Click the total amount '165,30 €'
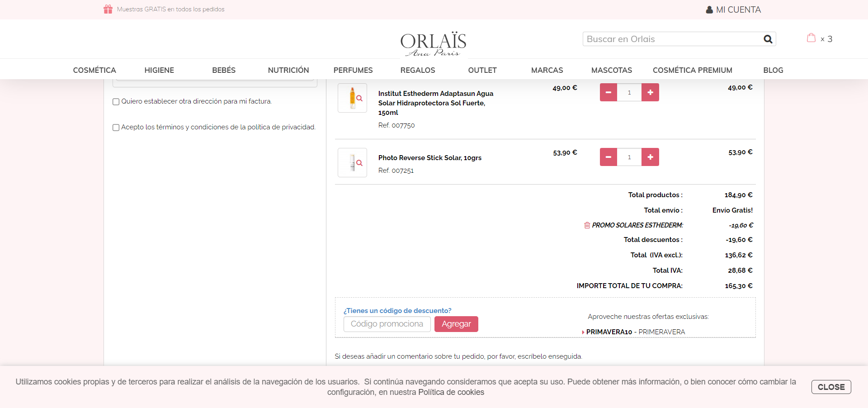 [739, 286]
